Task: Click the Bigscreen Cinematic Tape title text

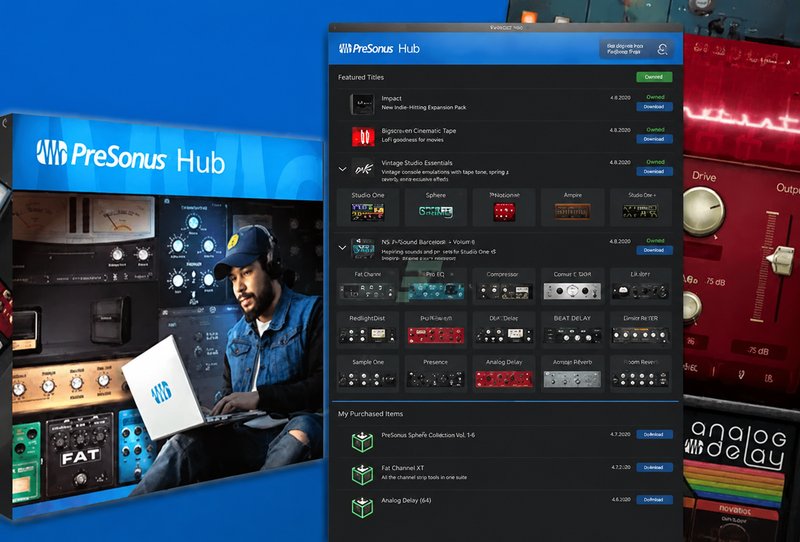Action: click(x=419, y=131)
